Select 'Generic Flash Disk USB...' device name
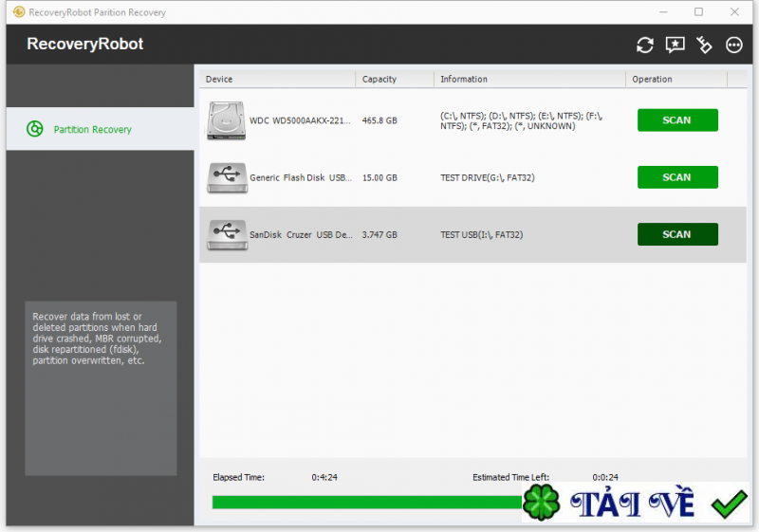 301,177
